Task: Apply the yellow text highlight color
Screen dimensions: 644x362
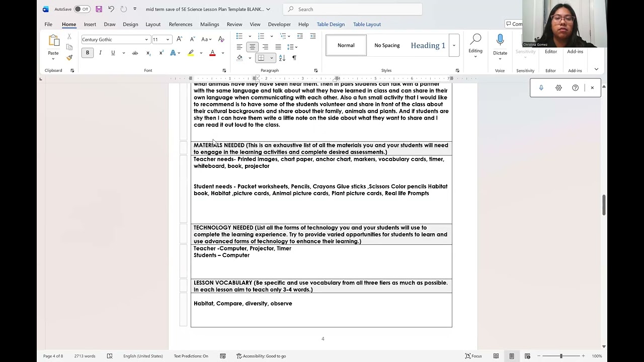Action: [191, 53]
